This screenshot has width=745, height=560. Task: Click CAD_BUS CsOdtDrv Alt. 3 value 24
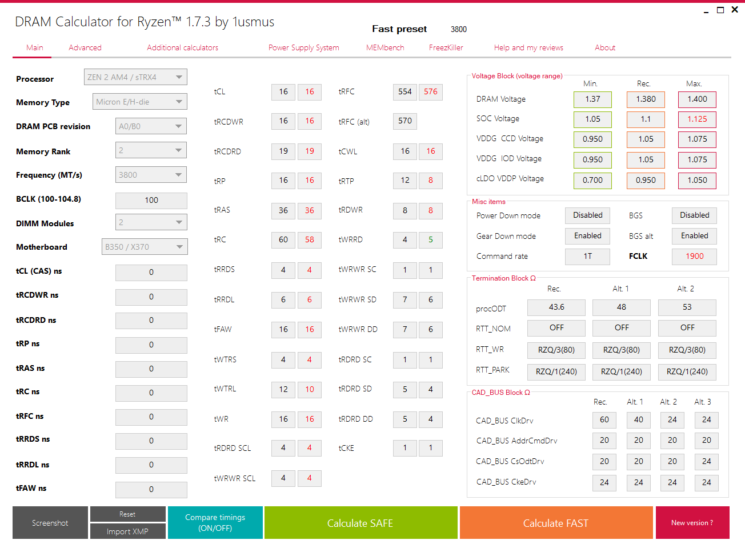(707, 462)
